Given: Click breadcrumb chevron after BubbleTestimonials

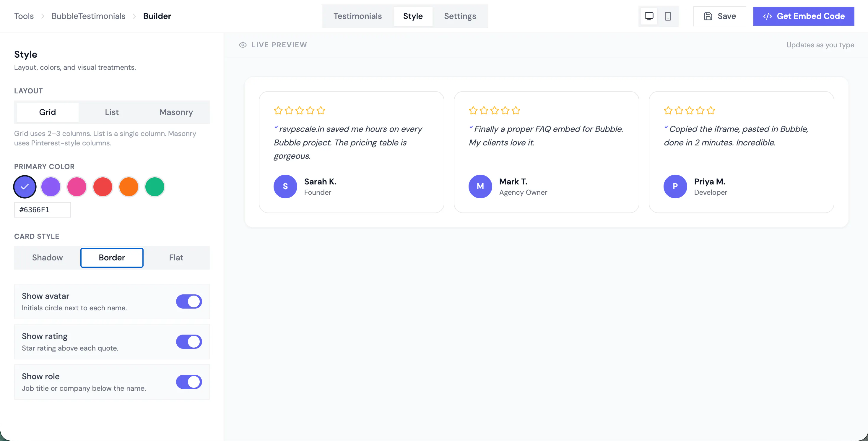Looking at the screenshot, I should pos(134,16).
